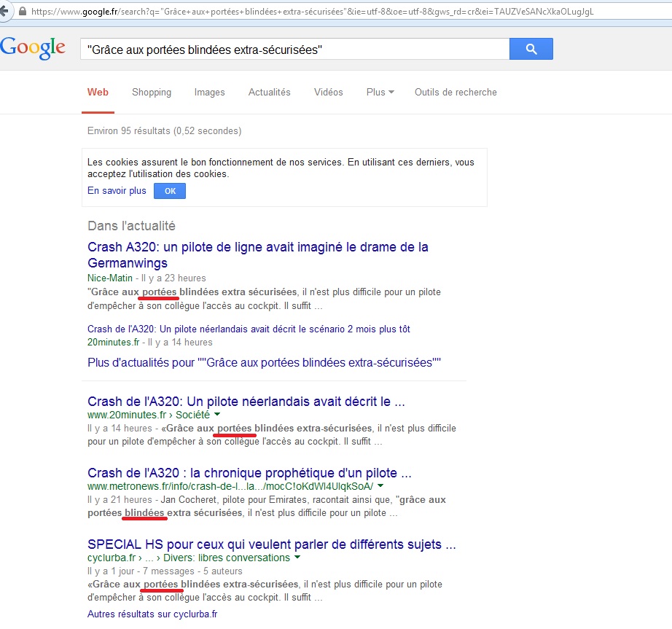Click the padlock icon in address bar
This screenshot has height=629, width=672.
pyautogui.click(x=23, y=12)
